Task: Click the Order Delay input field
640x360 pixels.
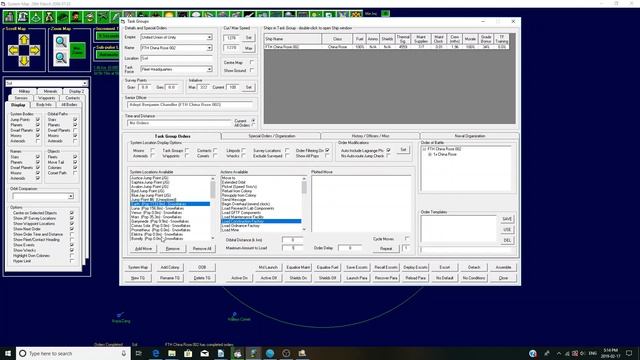Action: tap(349, 248)
